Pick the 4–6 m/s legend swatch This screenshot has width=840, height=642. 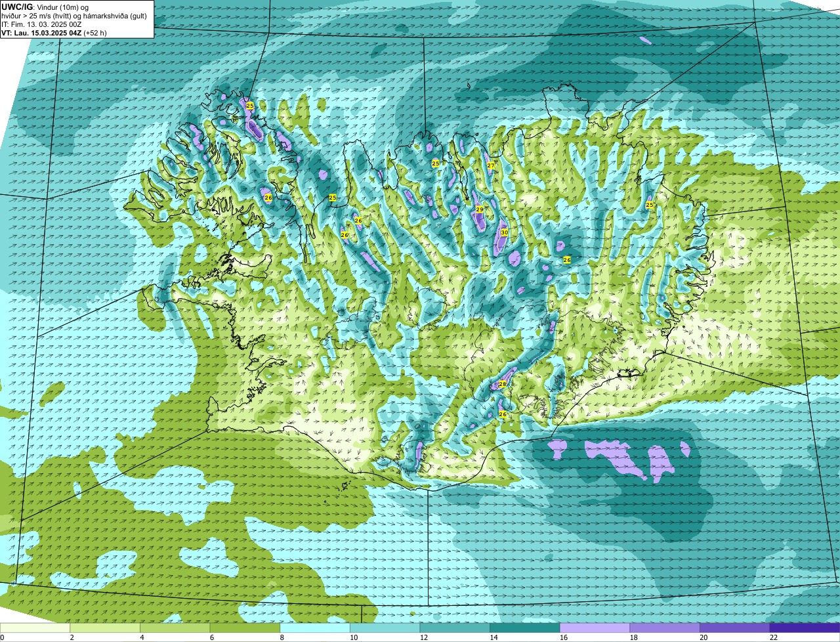point(175,628)
